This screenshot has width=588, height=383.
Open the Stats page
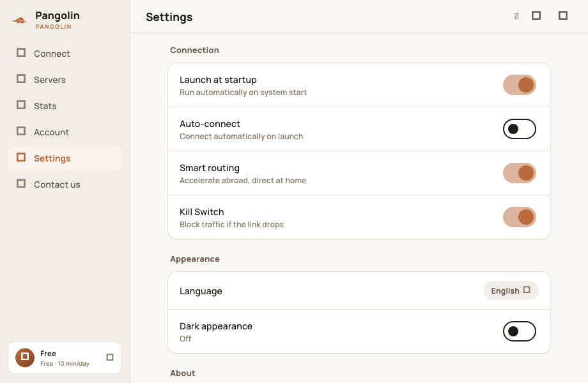[65, 106]
